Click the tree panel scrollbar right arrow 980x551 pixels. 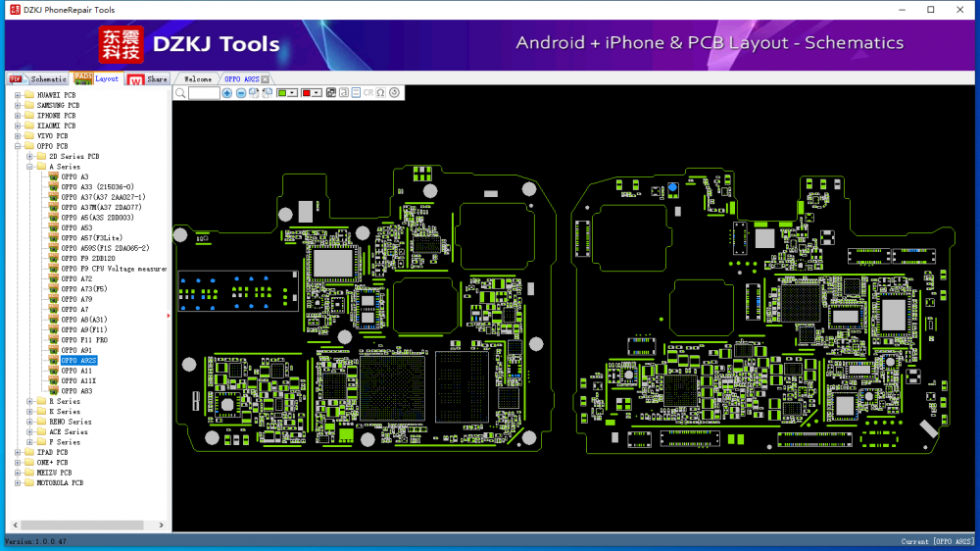coord(162,526)
